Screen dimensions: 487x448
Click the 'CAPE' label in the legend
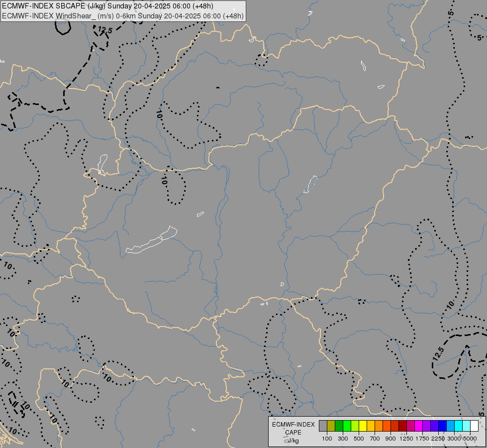tap(293, 433)
